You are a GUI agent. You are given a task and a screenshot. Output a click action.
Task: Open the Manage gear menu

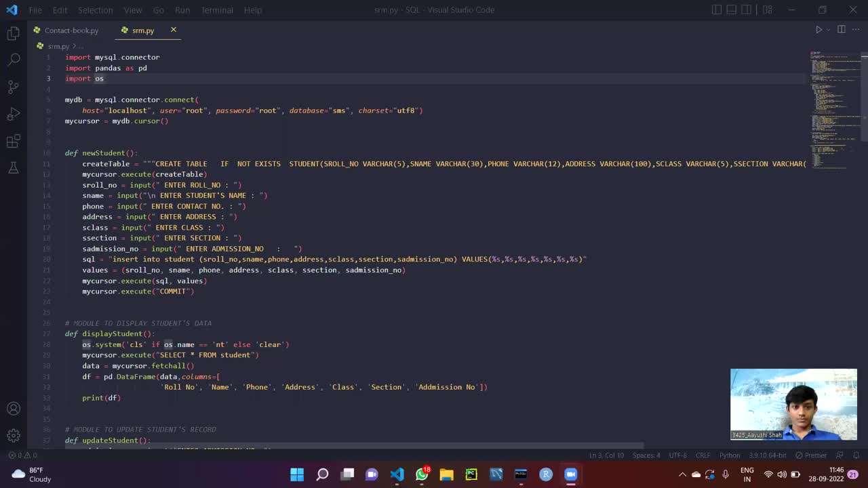[x=13, y=436]
